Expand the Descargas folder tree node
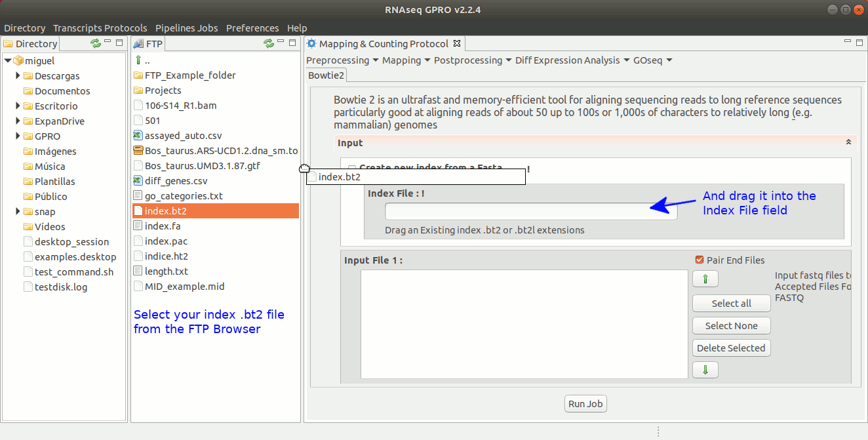Screen dimensions: 868x440 18,76
